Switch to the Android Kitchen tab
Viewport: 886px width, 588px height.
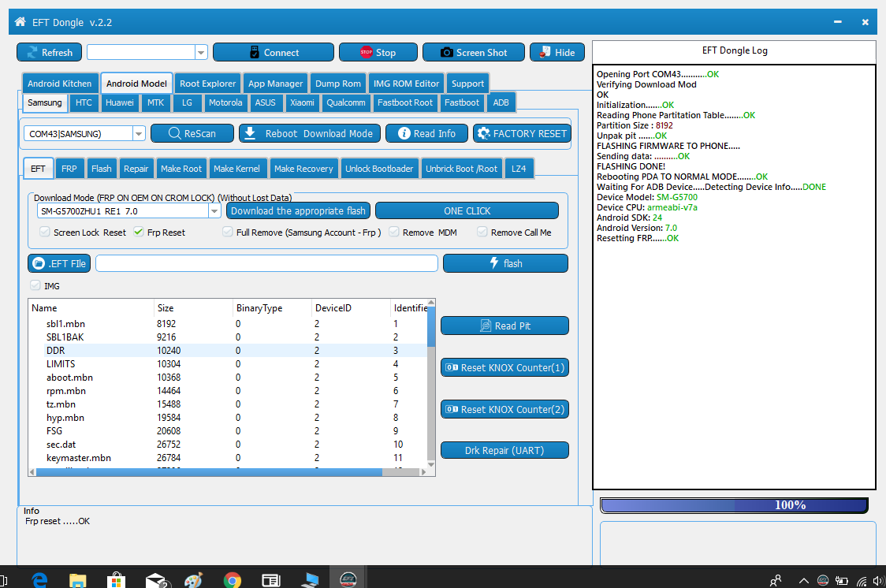(59, 84)
